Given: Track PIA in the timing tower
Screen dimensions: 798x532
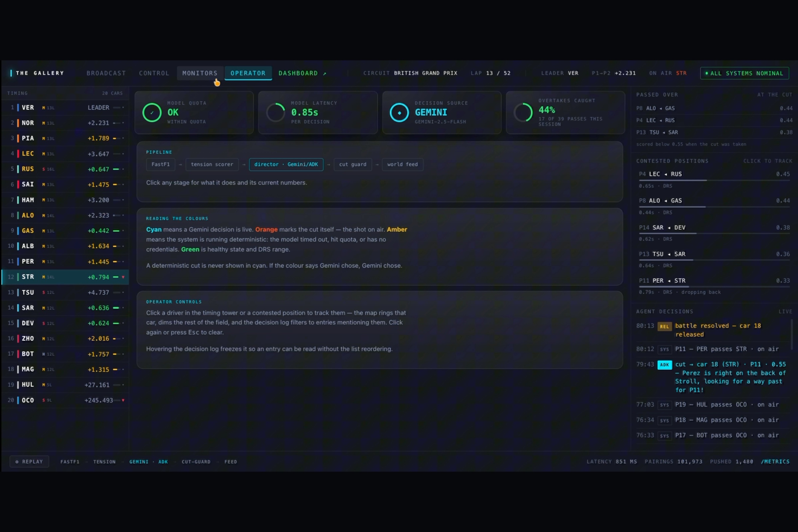Looking at the screenshot, I should tap(65, 138).
